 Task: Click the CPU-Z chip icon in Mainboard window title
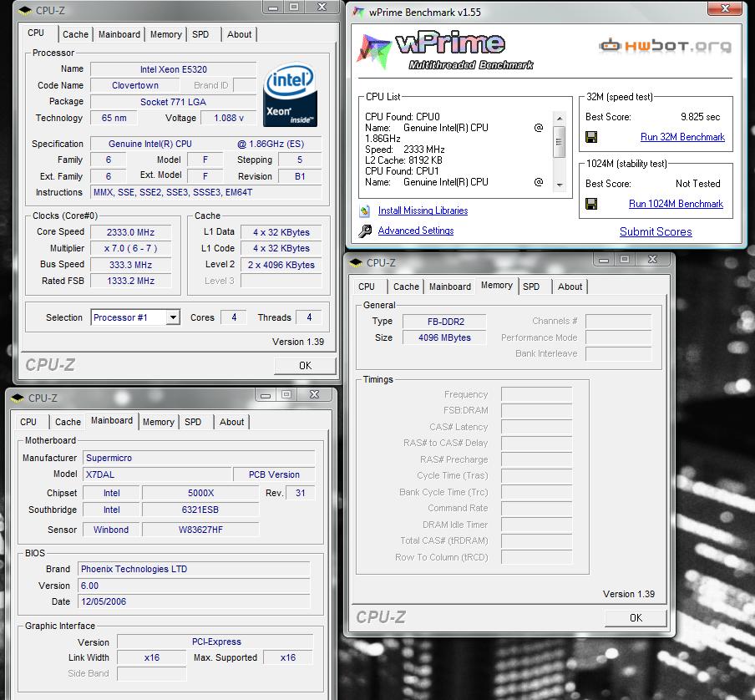[x=18, y=398]
